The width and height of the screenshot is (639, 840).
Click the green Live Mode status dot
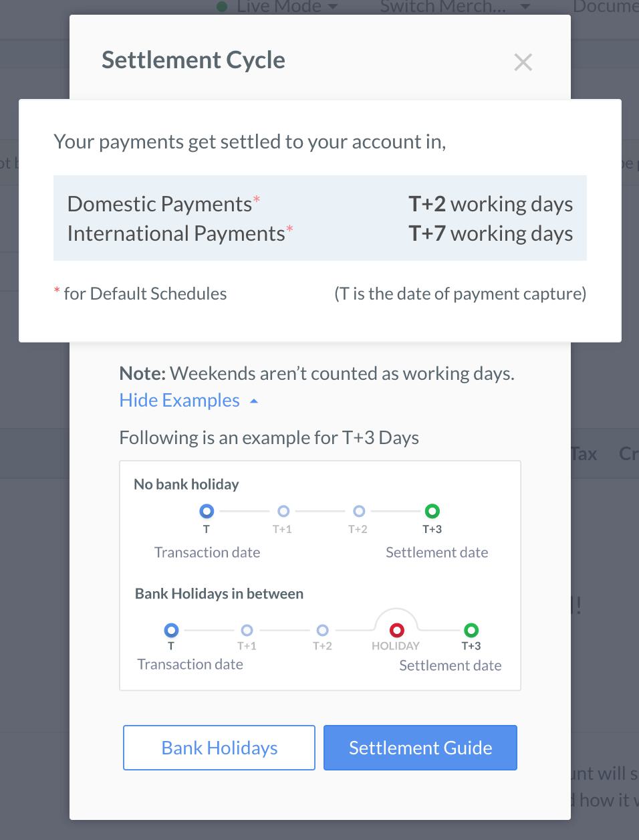[x=223, y=6]
